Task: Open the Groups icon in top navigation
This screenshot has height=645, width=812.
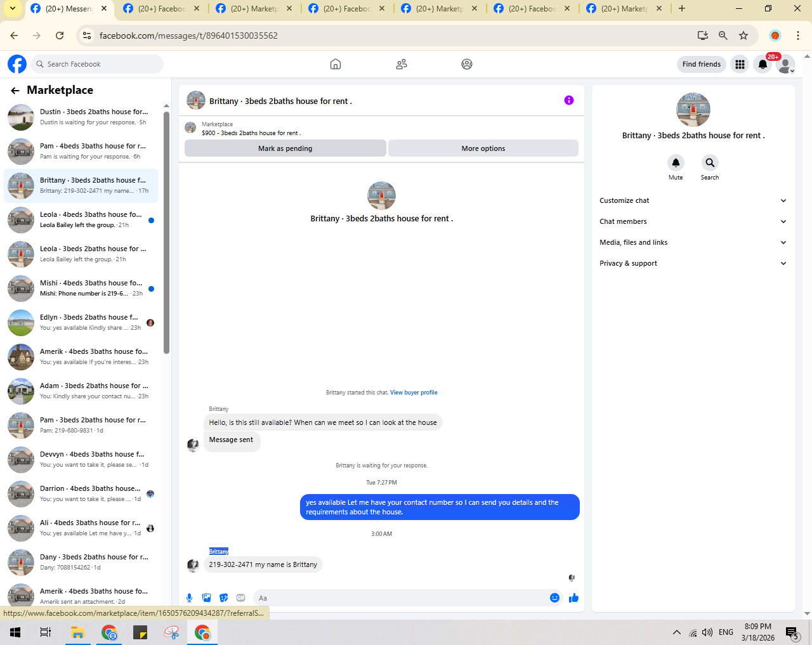Action: pyautogui.click(x=467, y=64)
